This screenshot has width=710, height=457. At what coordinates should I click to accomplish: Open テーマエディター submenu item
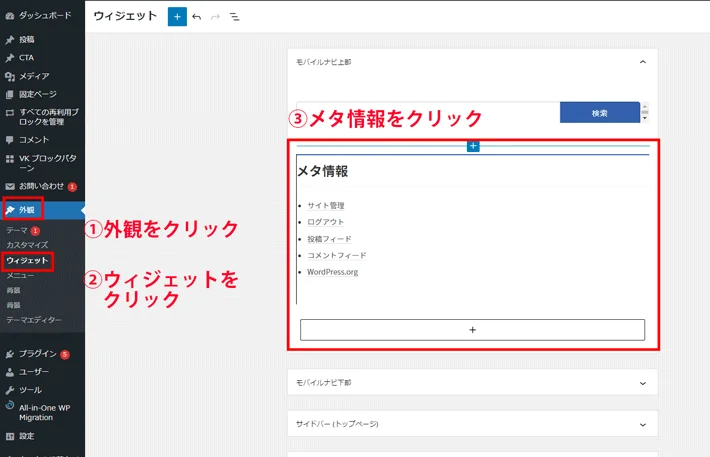34,320
